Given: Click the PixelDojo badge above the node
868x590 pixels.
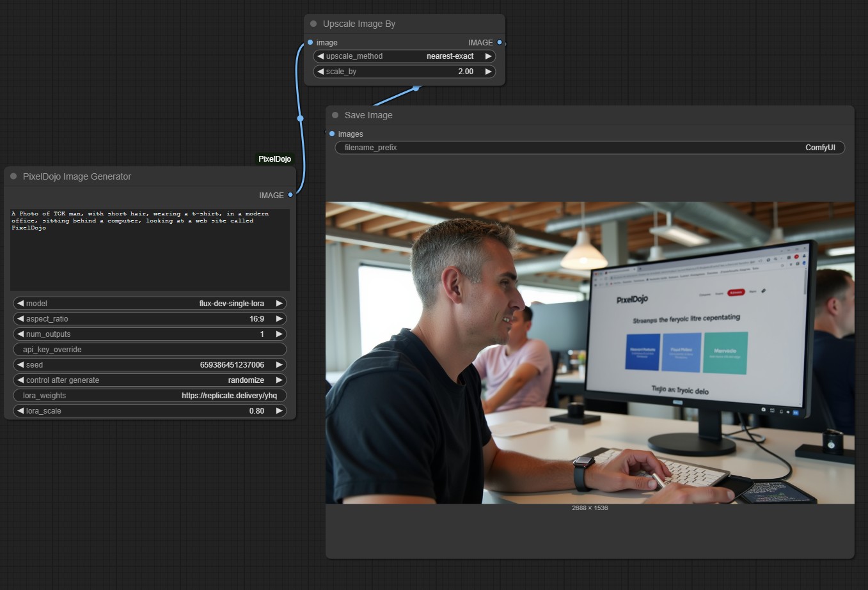Looking at the screenshot, I should (x=274, y=159).
